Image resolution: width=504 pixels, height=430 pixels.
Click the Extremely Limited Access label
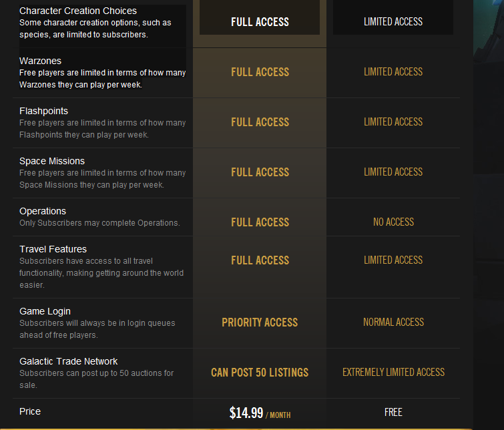(x=393, y=373)
